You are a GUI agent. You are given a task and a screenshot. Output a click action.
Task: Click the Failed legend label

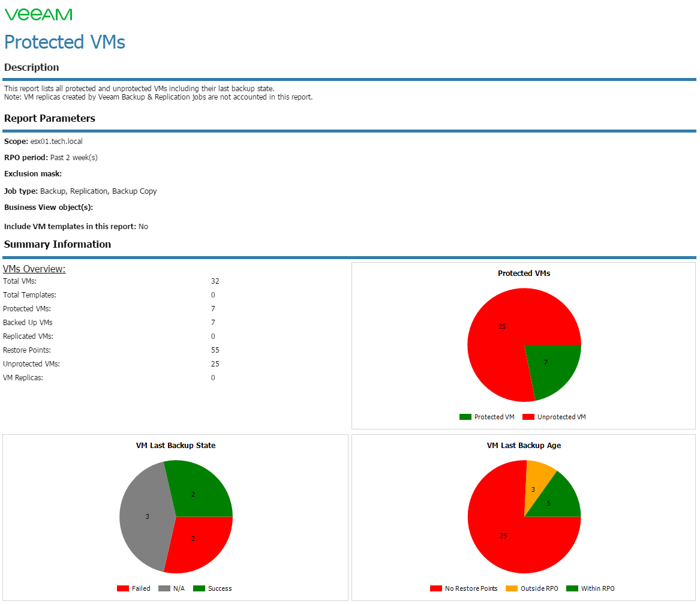141,588
